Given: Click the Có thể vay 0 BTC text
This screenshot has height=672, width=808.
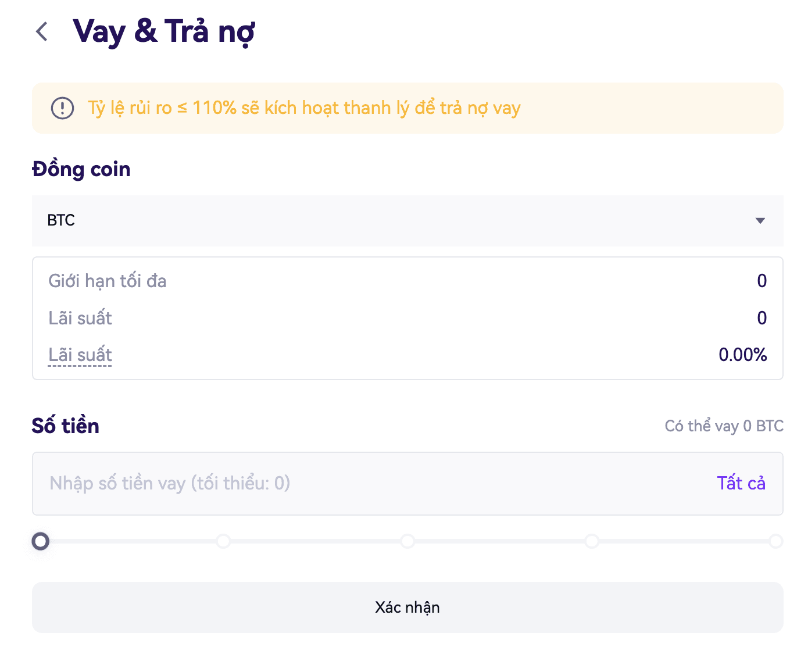Looking at the screenshot, I should point(724,426).
